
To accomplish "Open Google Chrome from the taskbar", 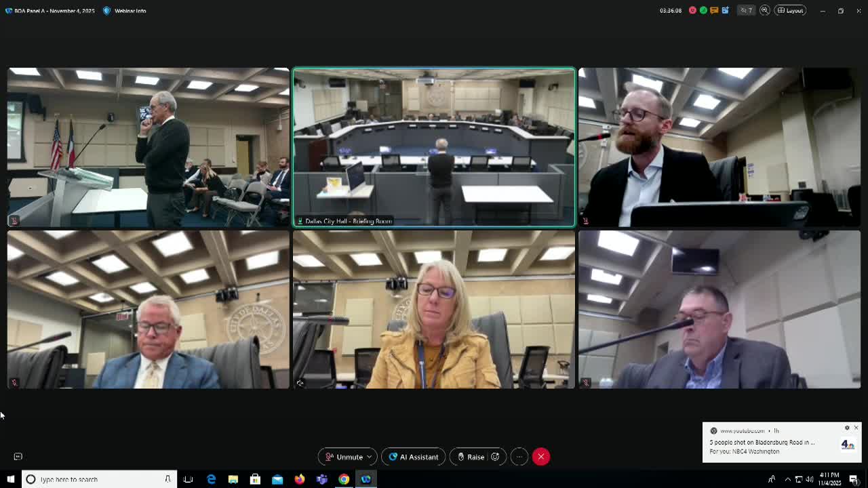I will coord(344,479).
